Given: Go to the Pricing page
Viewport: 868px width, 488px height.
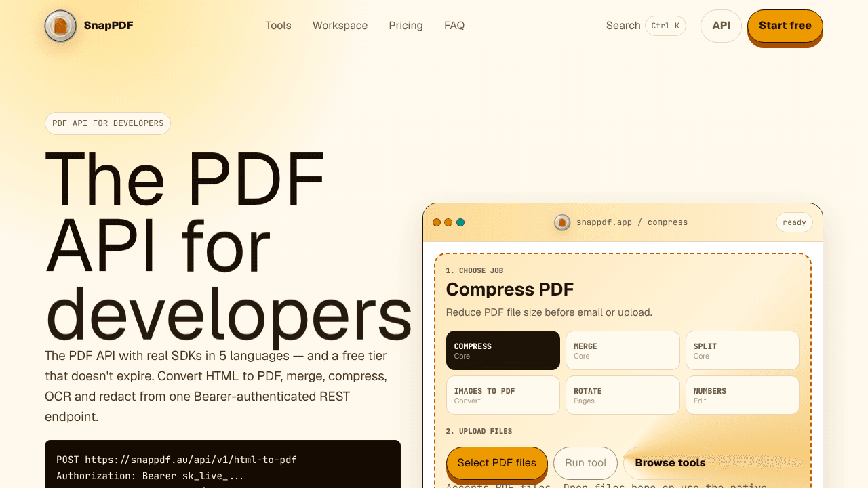Looking at the screenshot, I should tap(406, 26).
